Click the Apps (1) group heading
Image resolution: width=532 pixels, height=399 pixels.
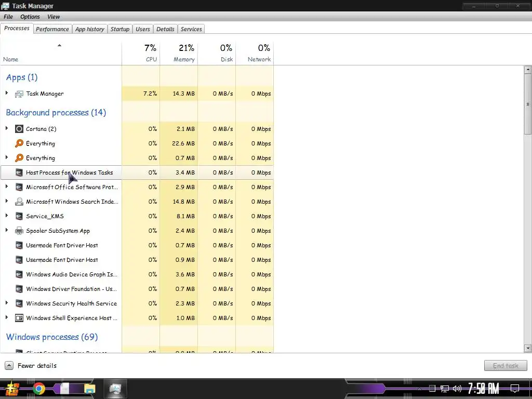(x=22, y=77)
